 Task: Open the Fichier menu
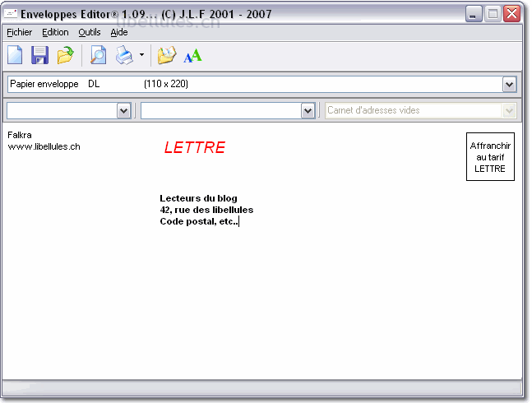pos(20,32)
